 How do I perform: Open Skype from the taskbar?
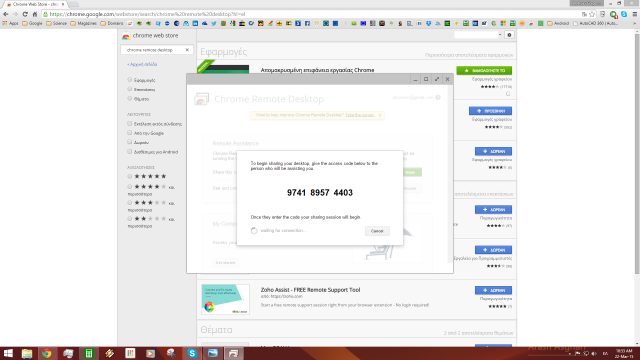coord(192,353)
